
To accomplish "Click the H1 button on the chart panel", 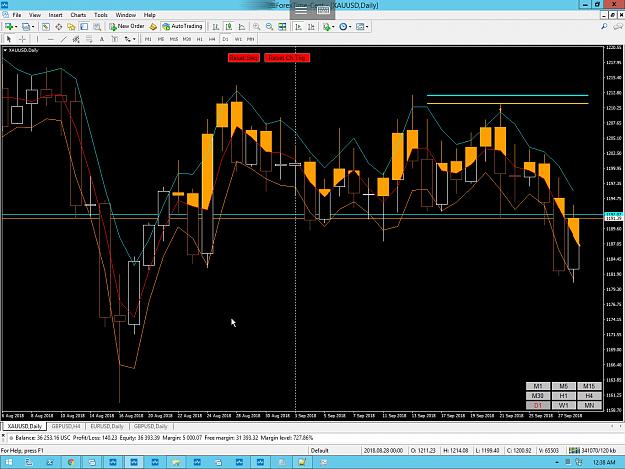I will 564,396.
